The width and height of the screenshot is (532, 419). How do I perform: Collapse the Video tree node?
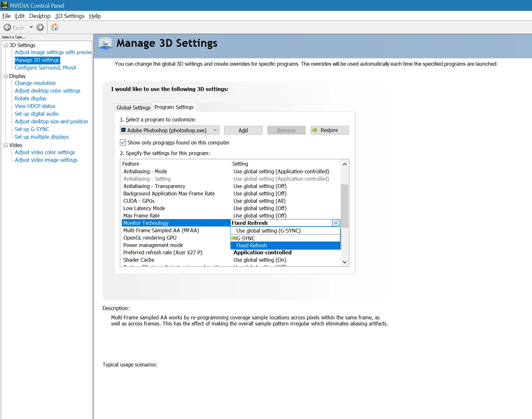click(x=5, y=145)
